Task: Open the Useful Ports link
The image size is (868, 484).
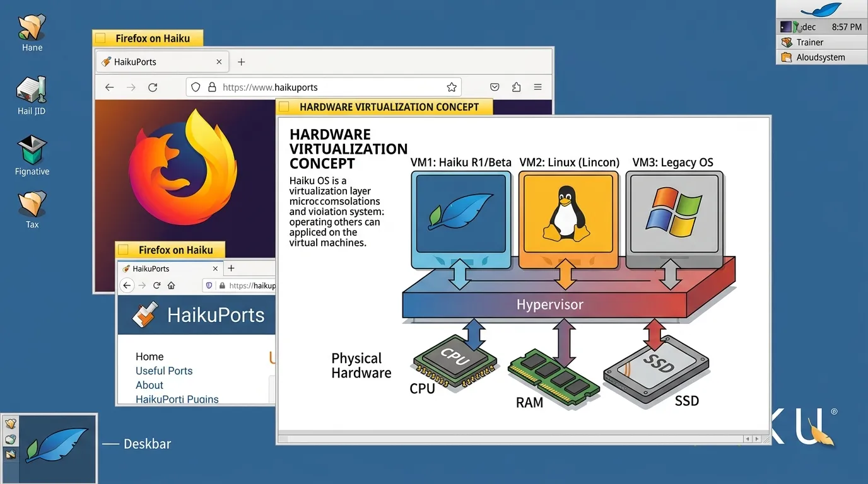Action: click(x=164, y=371)
